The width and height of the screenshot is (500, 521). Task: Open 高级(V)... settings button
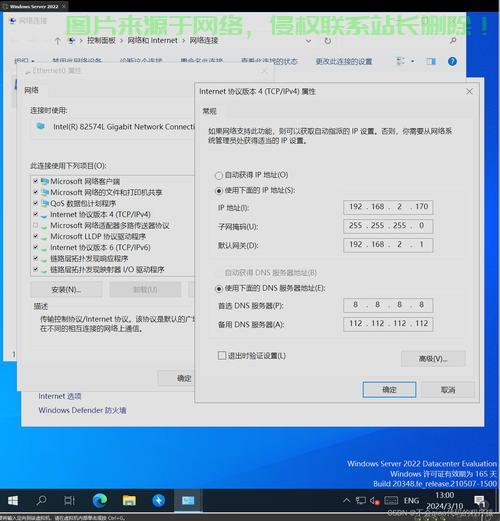[433, 359]
